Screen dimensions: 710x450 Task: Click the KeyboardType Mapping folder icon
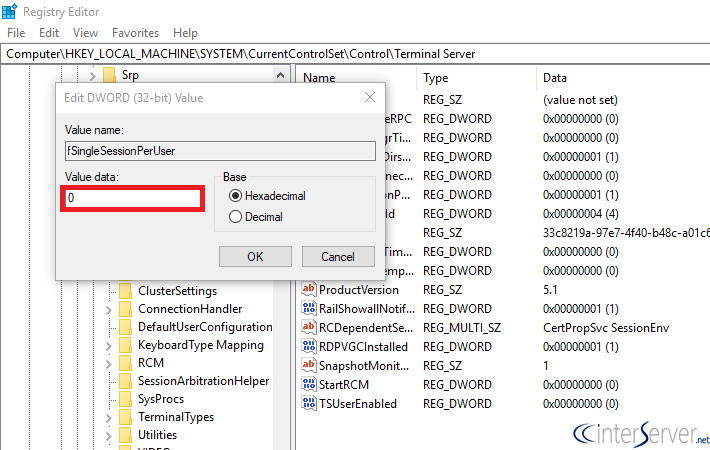pyautogui.click(x=125, y=345)
